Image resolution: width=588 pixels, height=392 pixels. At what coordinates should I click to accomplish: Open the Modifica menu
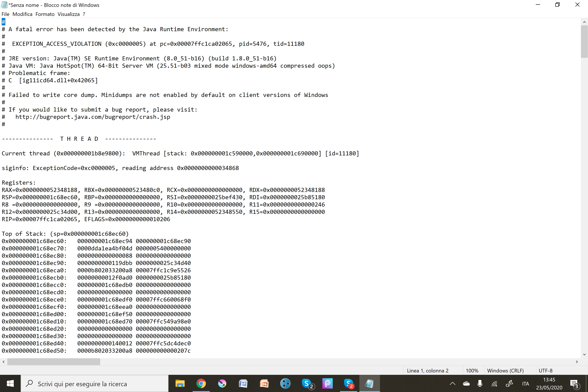pos(22,14)
